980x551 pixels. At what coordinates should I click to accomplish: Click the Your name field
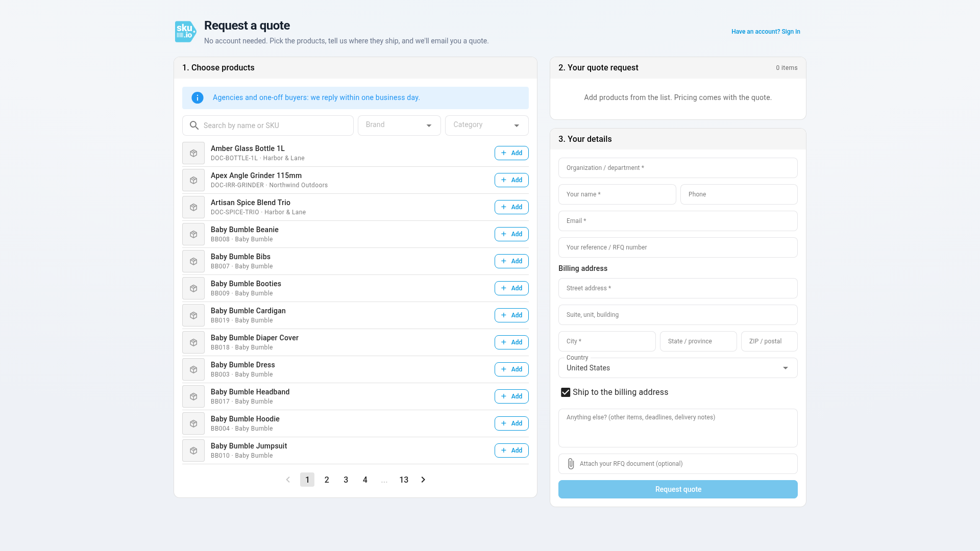[x=617, y=194]
